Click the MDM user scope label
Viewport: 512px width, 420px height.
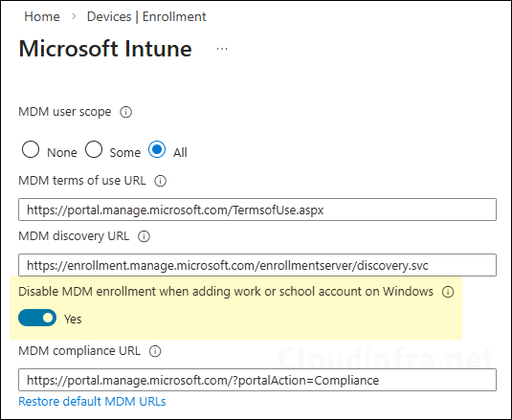65,112
